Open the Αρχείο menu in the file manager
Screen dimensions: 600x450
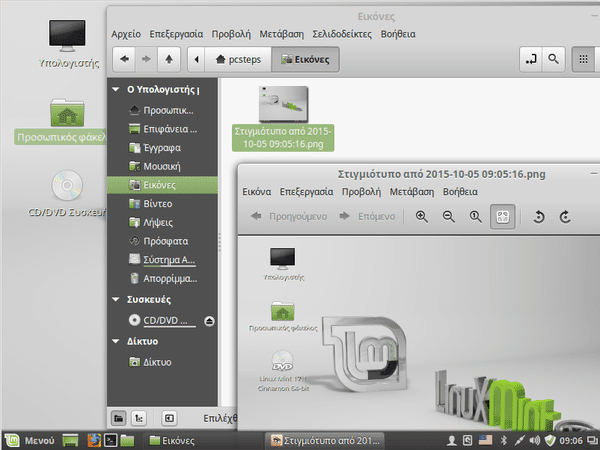click(126, 34)
